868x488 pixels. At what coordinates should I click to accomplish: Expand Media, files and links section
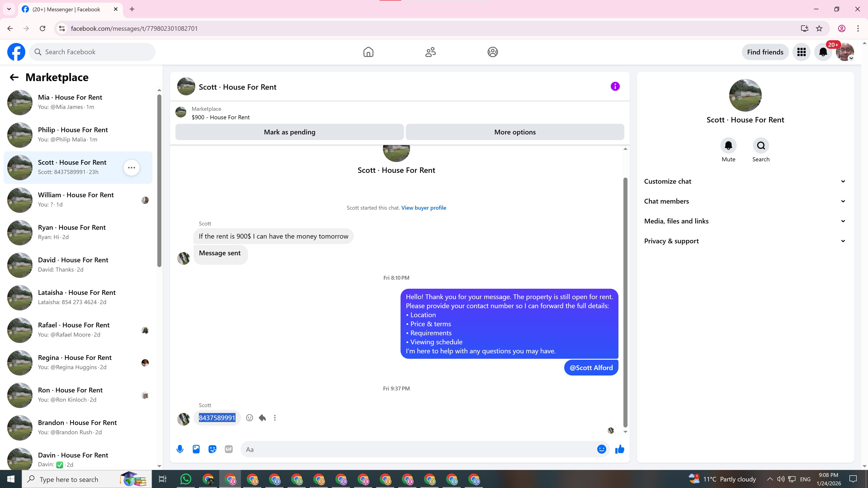point(745,221)
